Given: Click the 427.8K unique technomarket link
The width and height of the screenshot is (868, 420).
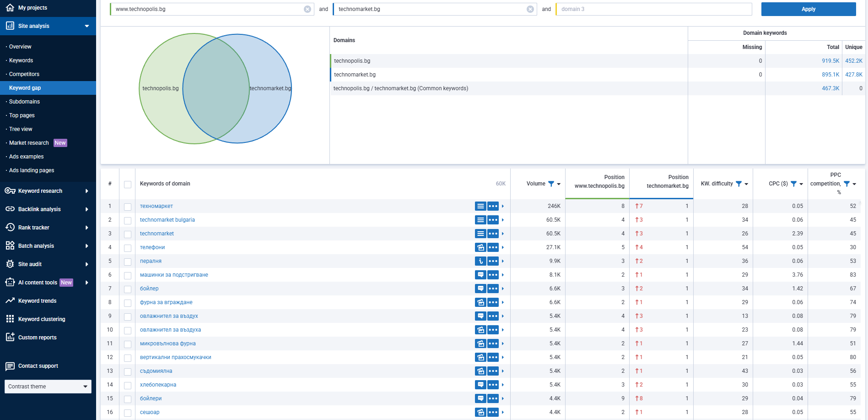Looking at the screenshot, I should pyautogui.click(x=854, y=75).
